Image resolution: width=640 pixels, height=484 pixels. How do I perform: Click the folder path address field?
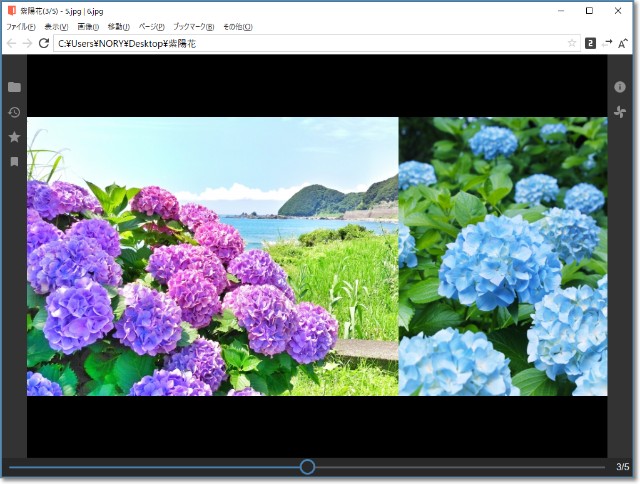click(x=300, y=44)
